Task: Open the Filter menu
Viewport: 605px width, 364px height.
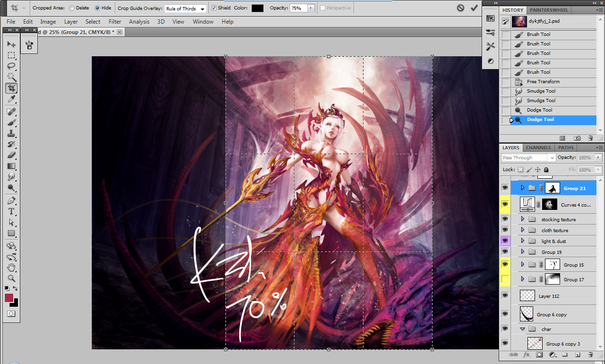Action: pyautogui.click(x=115, y=22)
